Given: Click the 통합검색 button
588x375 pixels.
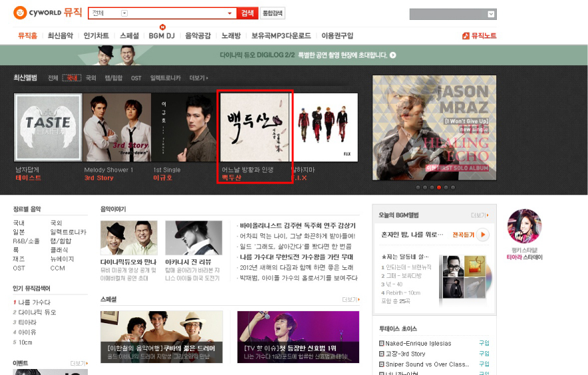Looking at the screenshot, I should (x=273, y=13).
